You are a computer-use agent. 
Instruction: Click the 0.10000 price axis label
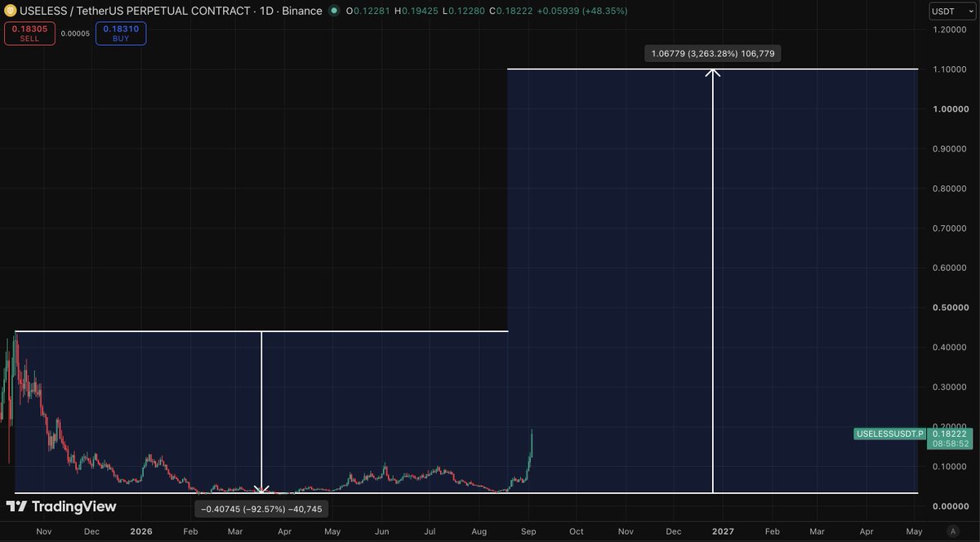pos(949,467)
